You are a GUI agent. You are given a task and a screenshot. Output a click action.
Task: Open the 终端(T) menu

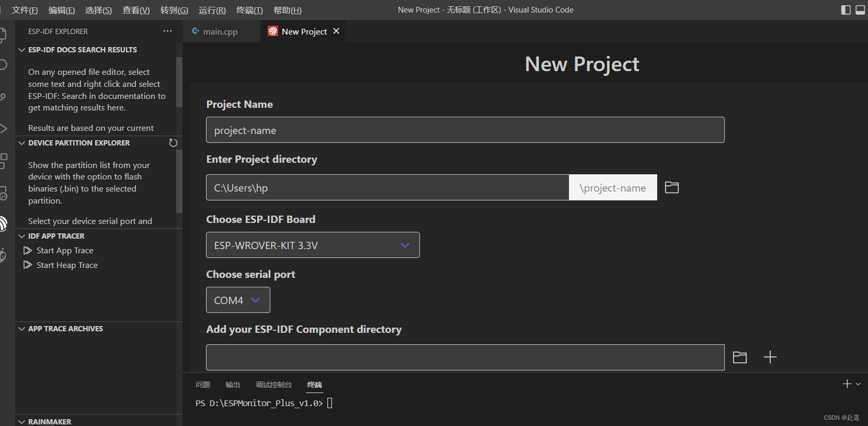249,10
